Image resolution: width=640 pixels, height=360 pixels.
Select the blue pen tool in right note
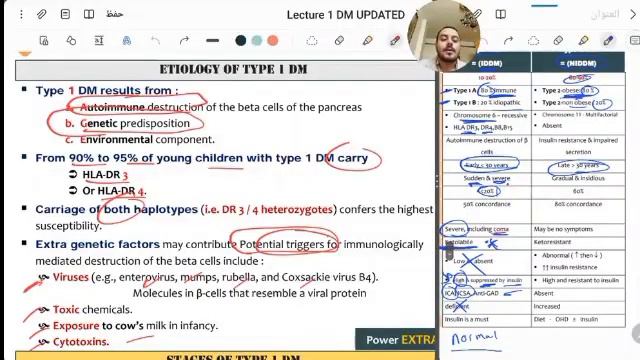608,41
